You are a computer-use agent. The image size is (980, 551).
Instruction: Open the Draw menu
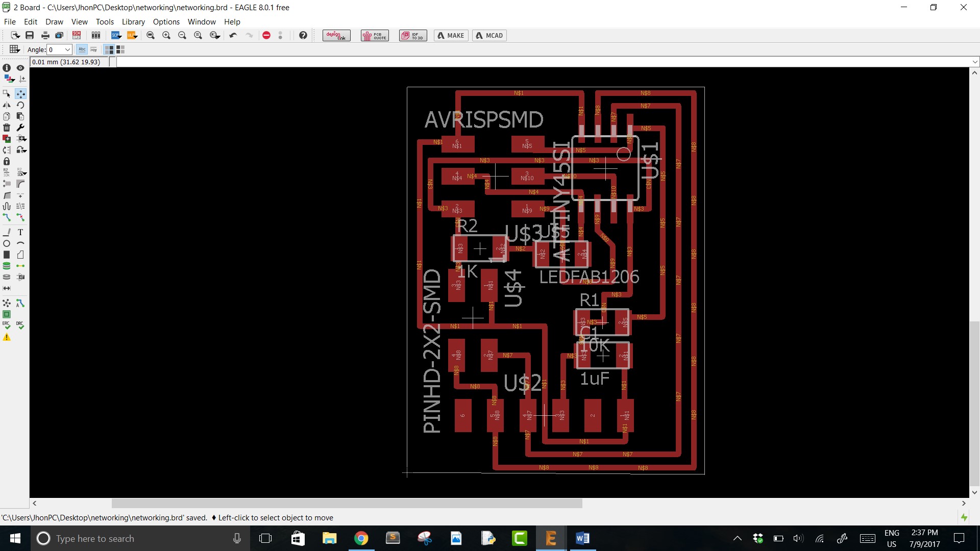pyautogui.click(x=54, y=22)
